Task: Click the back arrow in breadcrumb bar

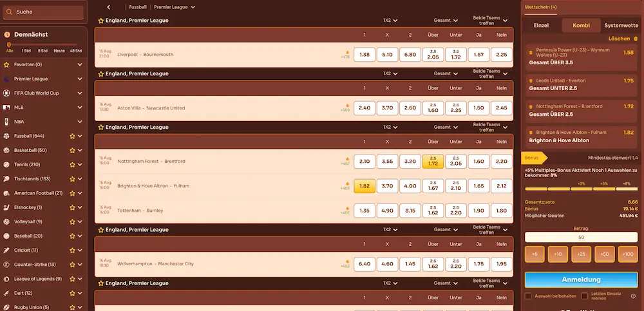Action: (108, 7)
